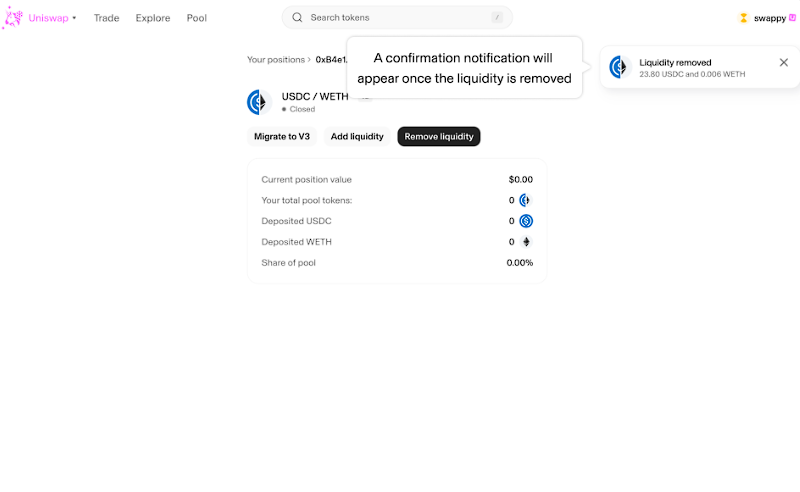Viewport: 800px width, 492px height.
Task: Click the USDC / WETH pair logo
Action: point(259,102)
